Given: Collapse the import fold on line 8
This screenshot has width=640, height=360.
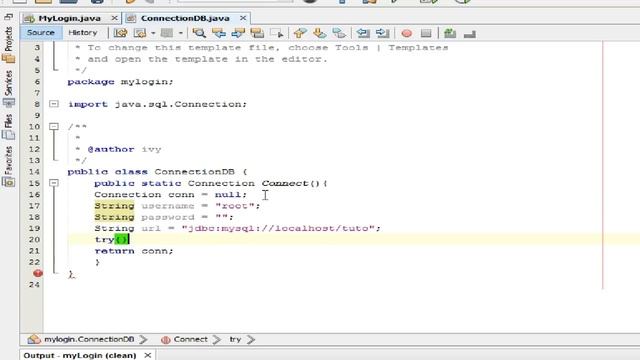Looking at the screenshot, I should (x=53, y=104).
